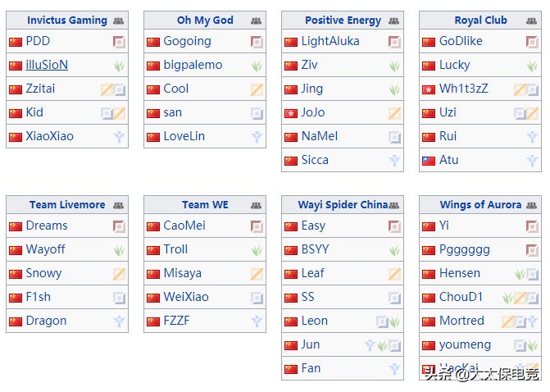Open the Uzi player page
Viewport: 550px width, 392px height.
tap(448, 112)
